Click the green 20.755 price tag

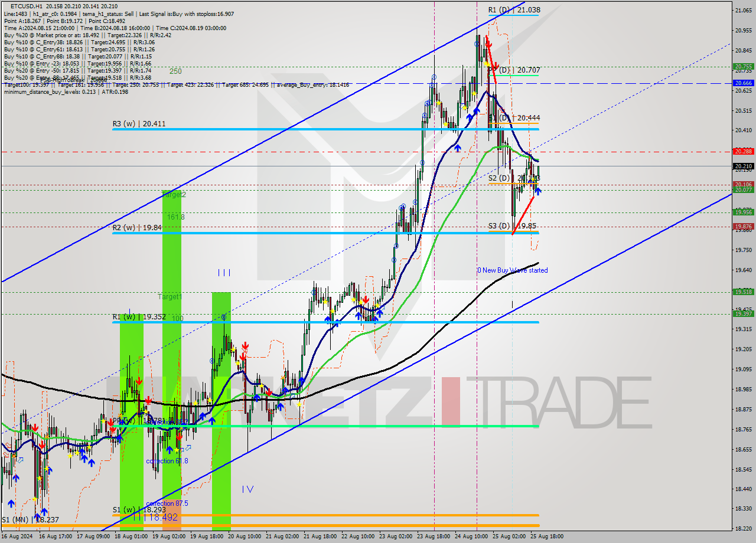[742, 67]
